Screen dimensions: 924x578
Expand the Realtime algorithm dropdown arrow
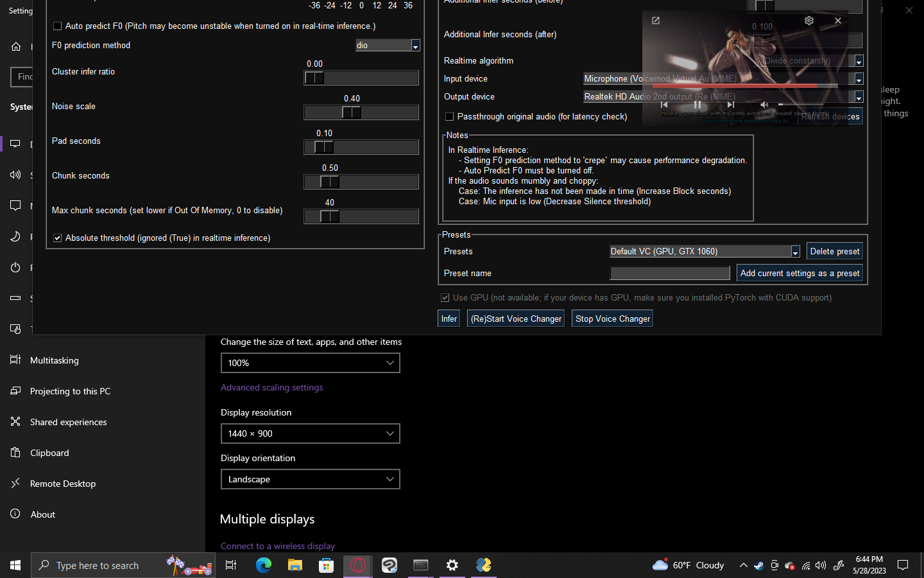tap(859, 60)
